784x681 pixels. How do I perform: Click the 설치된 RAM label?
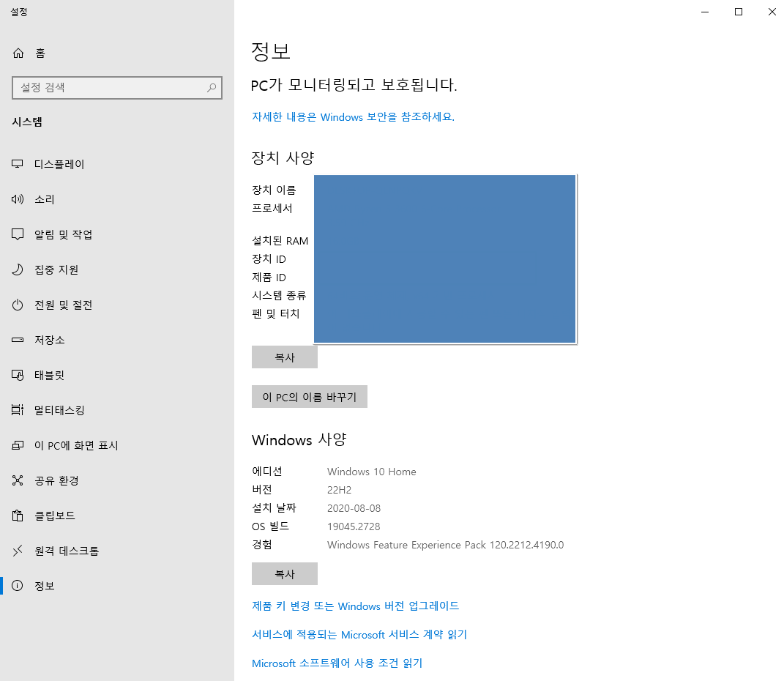tap(280, 241)
